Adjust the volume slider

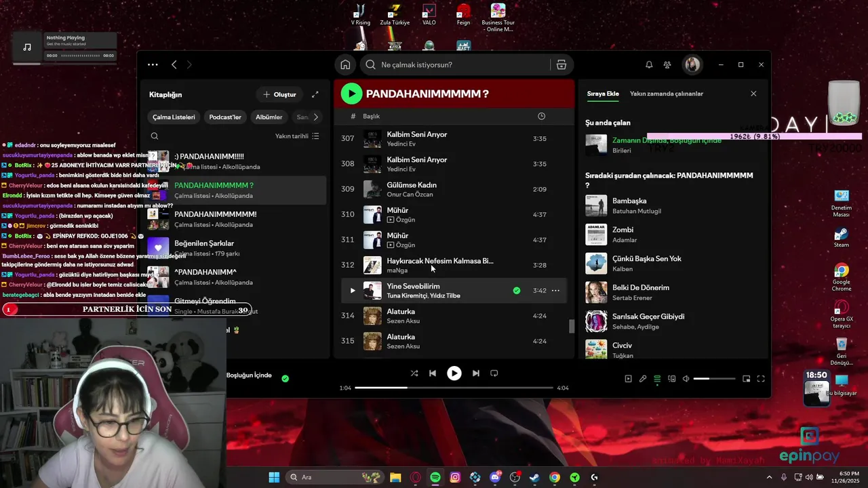point(714,379)
